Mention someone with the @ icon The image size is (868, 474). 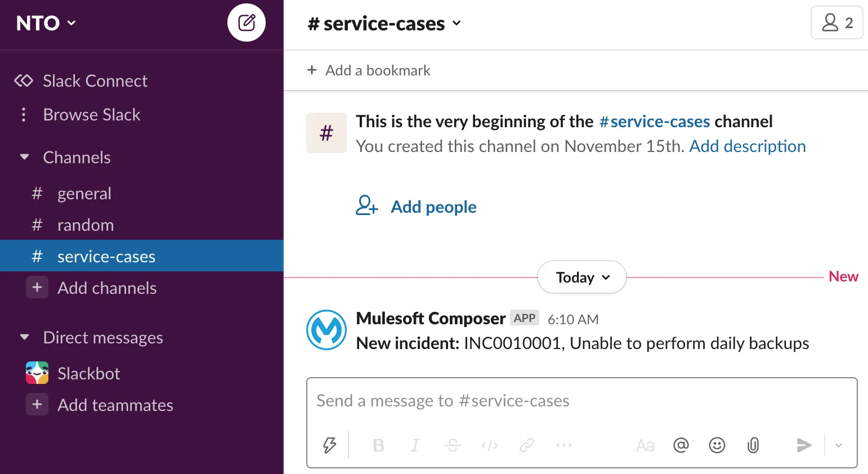tap(681, 445)
